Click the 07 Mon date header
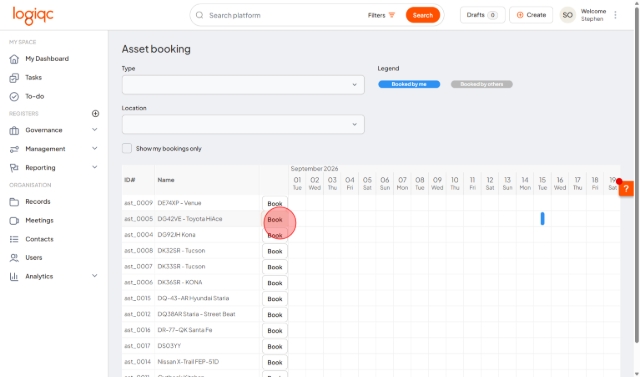The height and width of the screenshot is (377, 640). (x=402, y=183)
